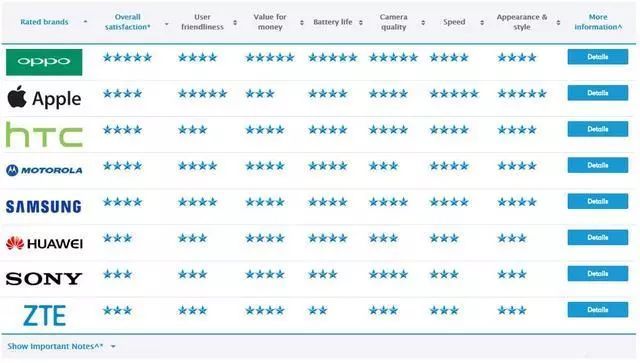Click the Camera quality header text
Screen dimensions: 640x363
(393, 22)
